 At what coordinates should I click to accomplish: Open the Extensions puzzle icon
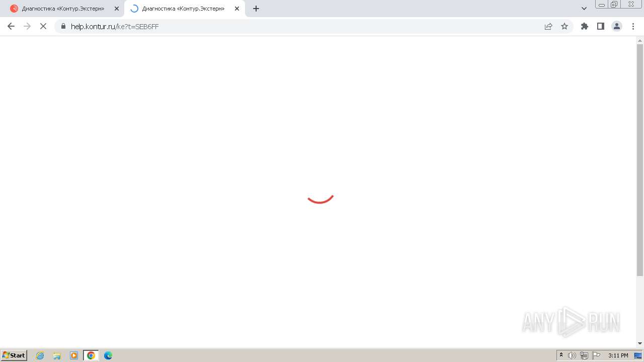click(x=584, y=26)
